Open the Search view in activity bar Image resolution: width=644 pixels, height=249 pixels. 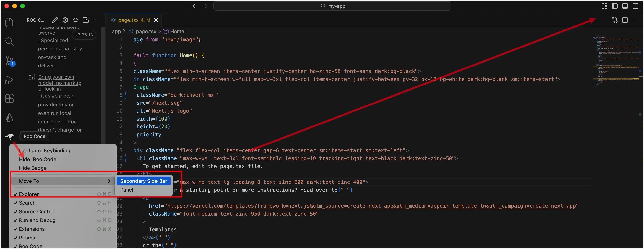click(x=9, y=42)
